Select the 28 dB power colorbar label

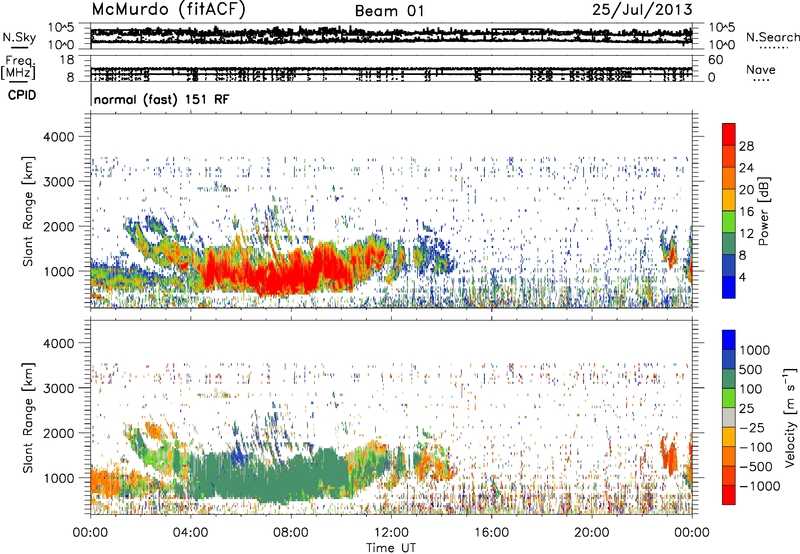[746, 146]
